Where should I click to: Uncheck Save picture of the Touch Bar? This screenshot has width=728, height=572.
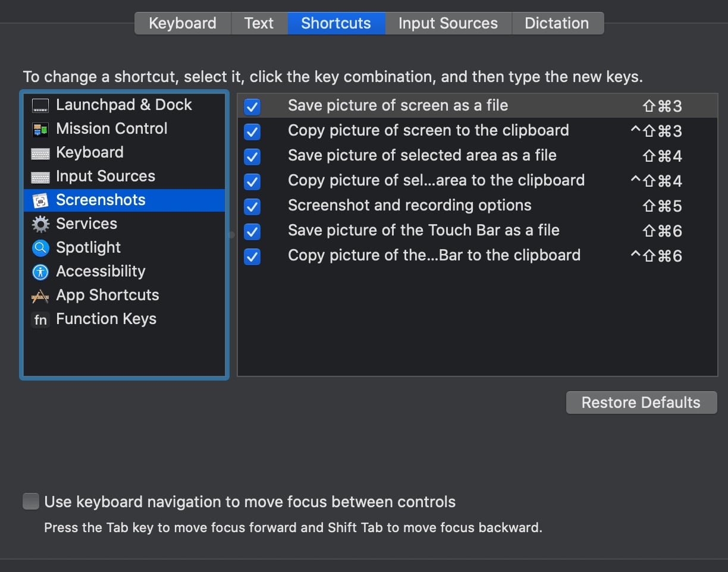click(x=252, y=231)
